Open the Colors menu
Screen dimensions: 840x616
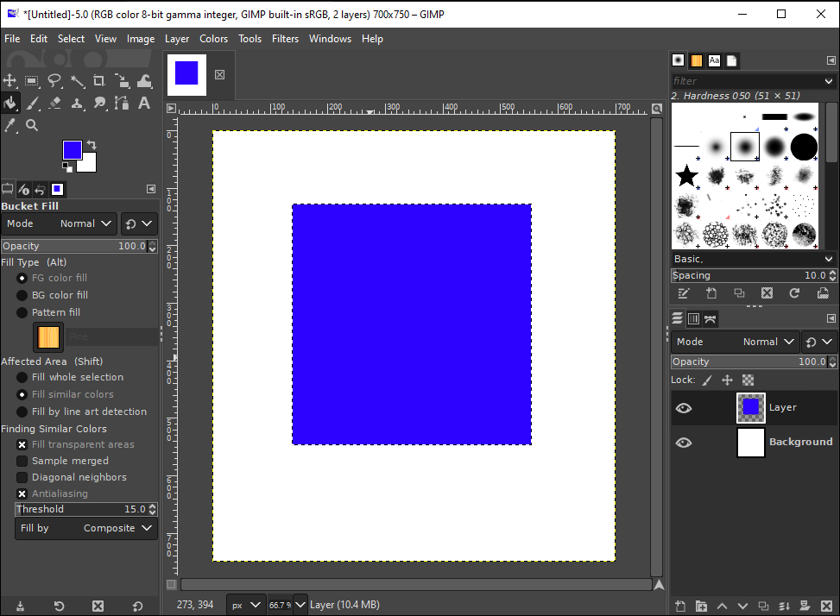point(213,39)
